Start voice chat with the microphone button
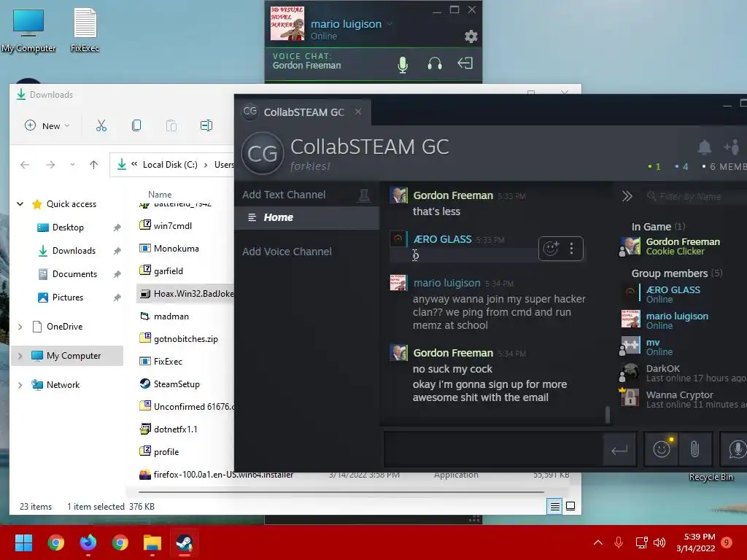The width and height of the screenshot is (747, 560). pos(736,449)
